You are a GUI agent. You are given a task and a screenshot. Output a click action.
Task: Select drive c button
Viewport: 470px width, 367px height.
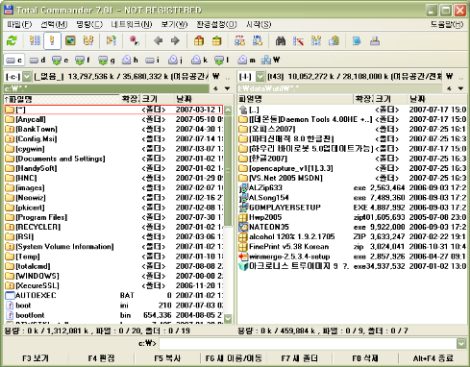coord(14,60)
